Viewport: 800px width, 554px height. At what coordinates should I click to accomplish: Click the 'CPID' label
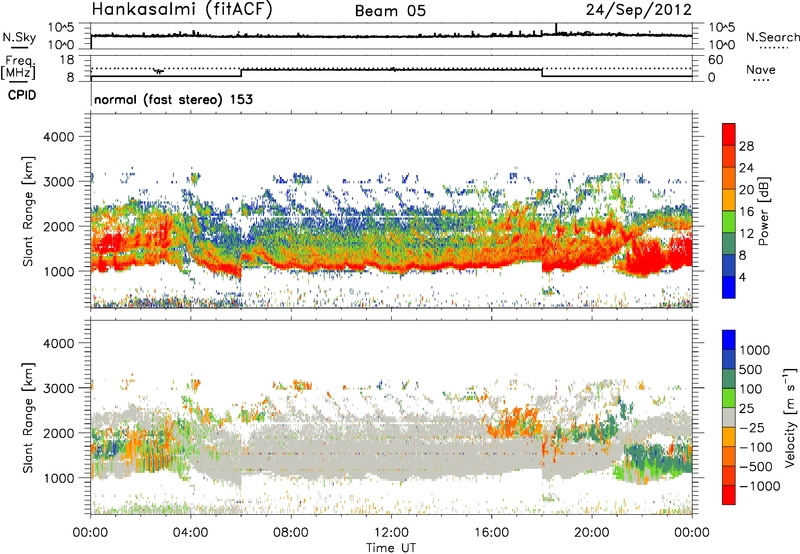tap(22, 95)
